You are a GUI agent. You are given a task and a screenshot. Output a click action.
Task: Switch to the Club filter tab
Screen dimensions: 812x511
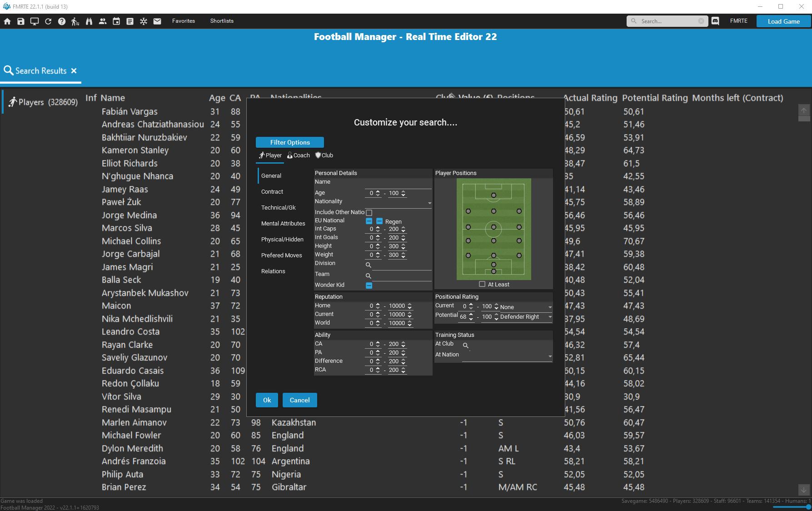324,155
